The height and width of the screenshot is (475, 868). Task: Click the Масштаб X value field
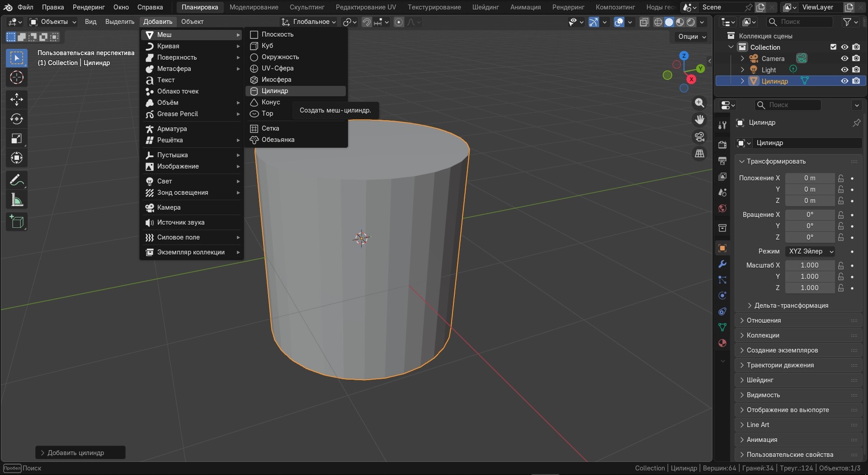pyautogui.click(x=809, y=265)
